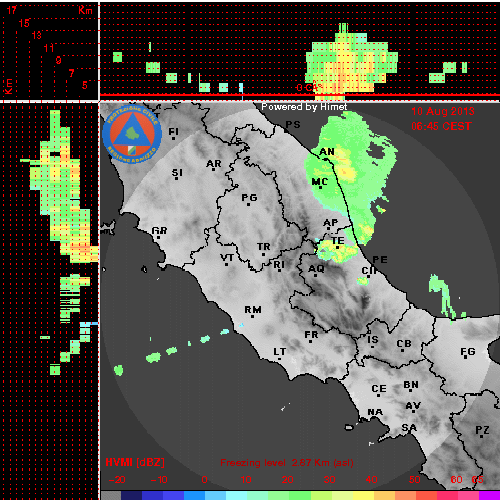Click the AN city label under the radar echo
The height and width of the screenshot is (500, 500).
[327, 152]
